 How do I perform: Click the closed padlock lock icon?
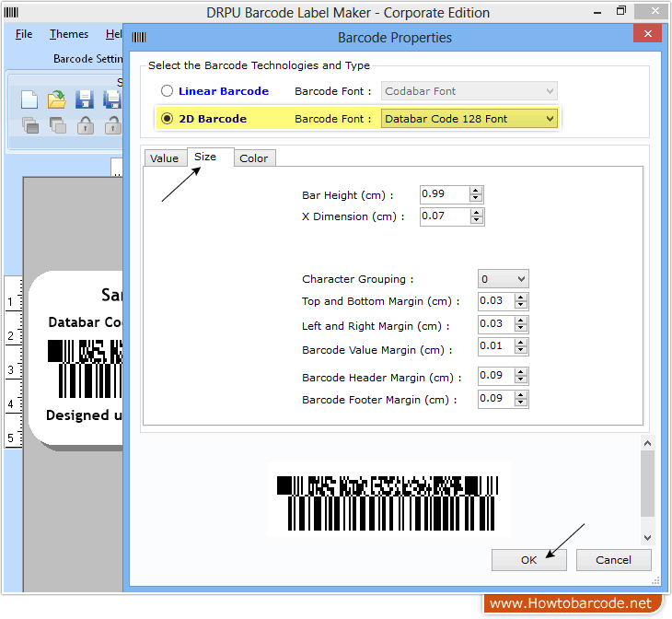pyautogui.click(x=85, y=125)
